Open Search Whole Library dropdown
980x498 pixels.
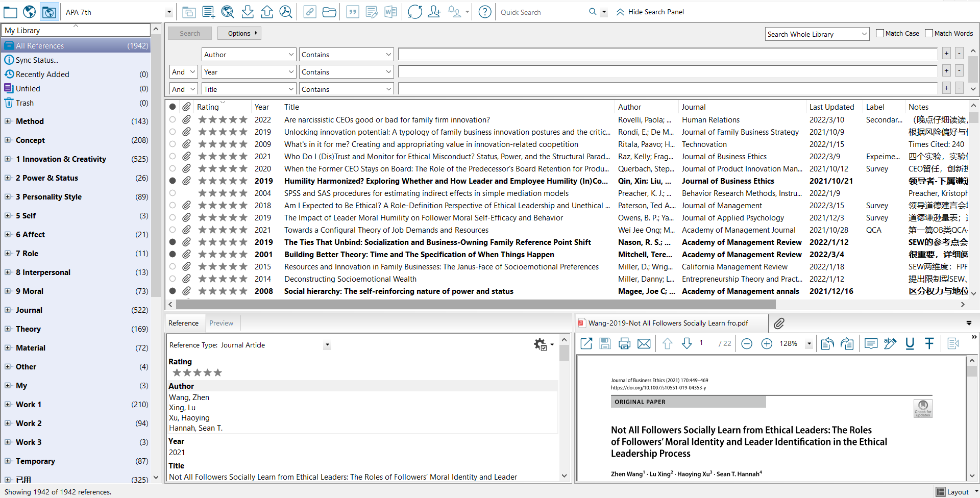point(817,34)
